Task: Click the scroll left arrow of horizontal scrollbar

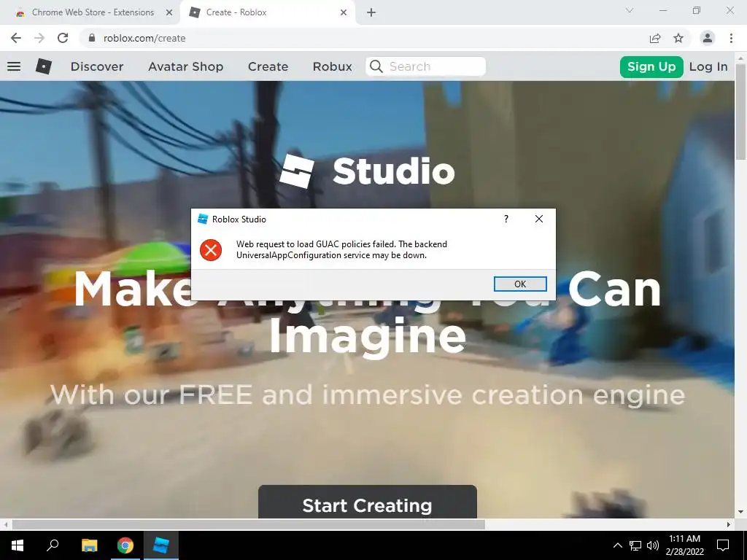Action: tap(5, 524)
